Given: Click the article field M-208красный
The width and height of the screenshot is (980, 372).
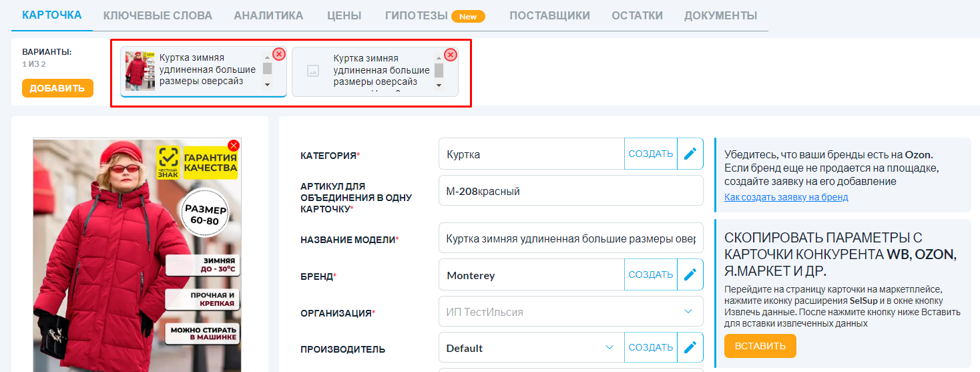Looking at the screenshot, I should tap(571, 191).
